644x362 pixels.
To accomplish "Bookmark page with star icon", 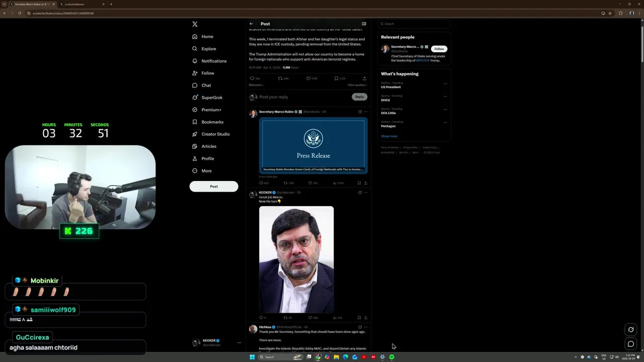I will tap(610, 13).
